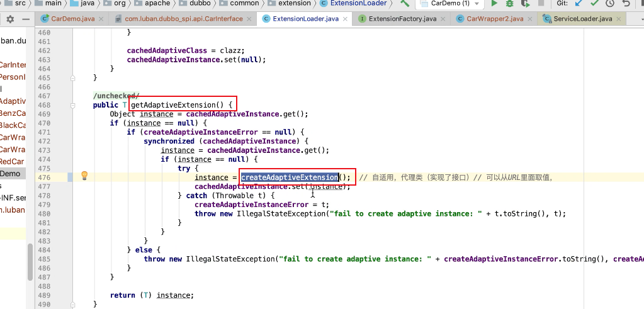Click the Build project hammer icon

coord(405,3)
